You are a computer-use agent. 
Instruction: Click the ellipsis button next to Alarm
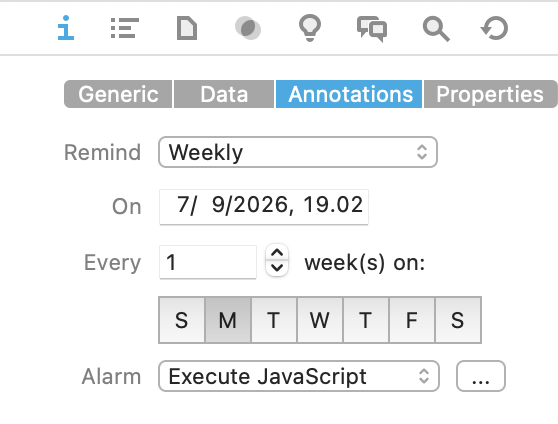tap(481, 376)
